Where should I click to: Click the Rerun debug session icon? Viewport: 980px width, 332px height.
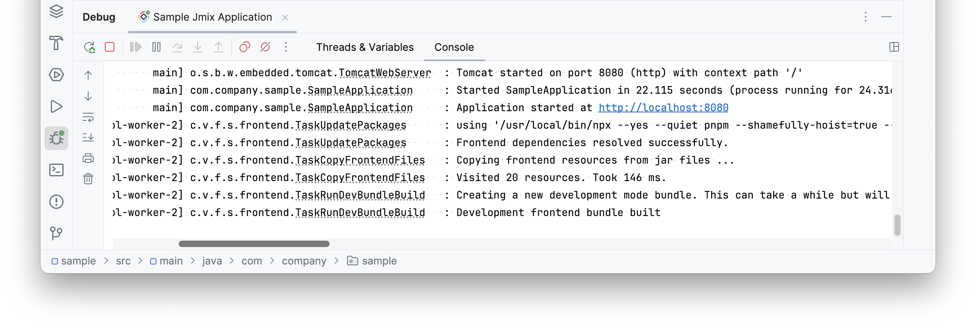coord(89,47)
